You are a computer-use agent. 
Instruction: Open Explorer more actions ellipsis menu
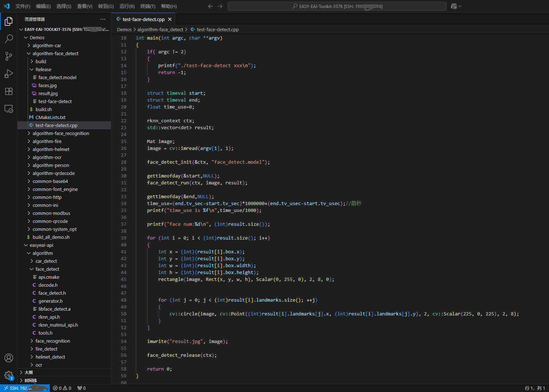point(103,19)
